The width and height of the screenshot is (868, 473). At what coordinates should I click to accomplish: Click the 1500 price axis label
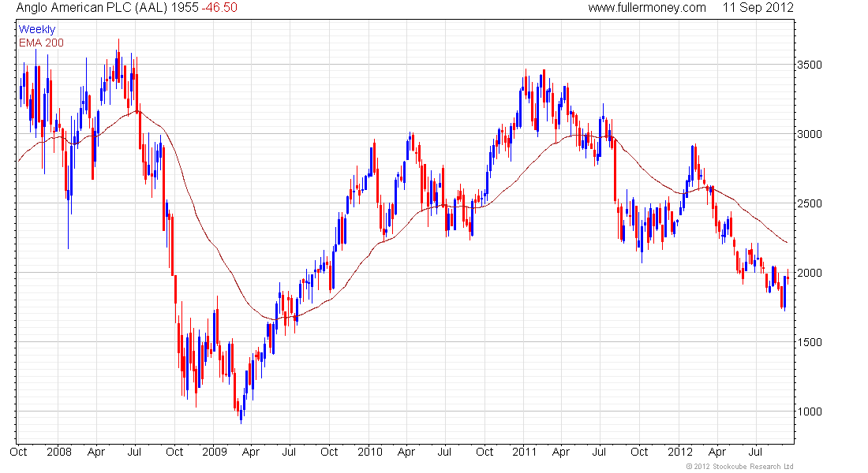(809, 342)
